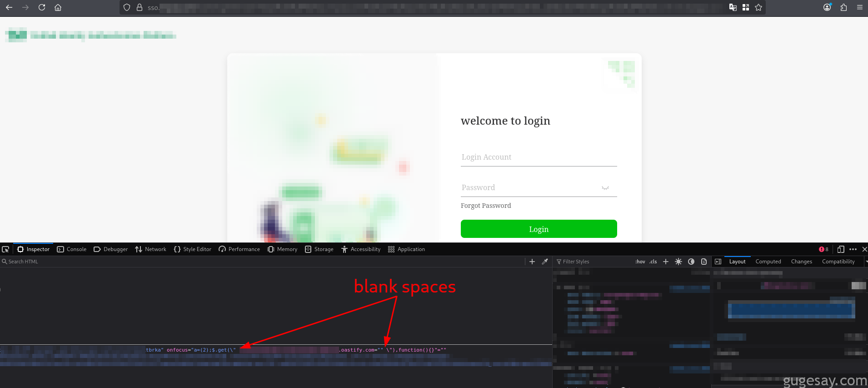
Task: Switch to the Computed tab
Action: click(x=768, y=262)
